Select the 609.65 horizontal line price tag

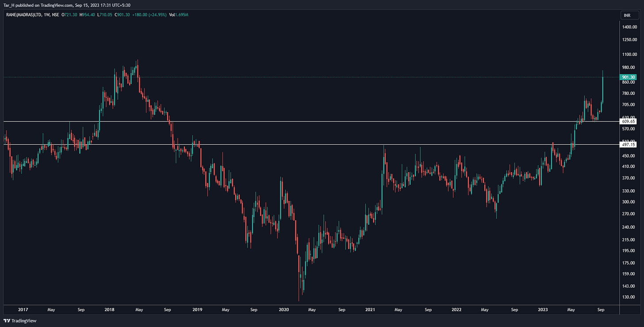point(628,121)
